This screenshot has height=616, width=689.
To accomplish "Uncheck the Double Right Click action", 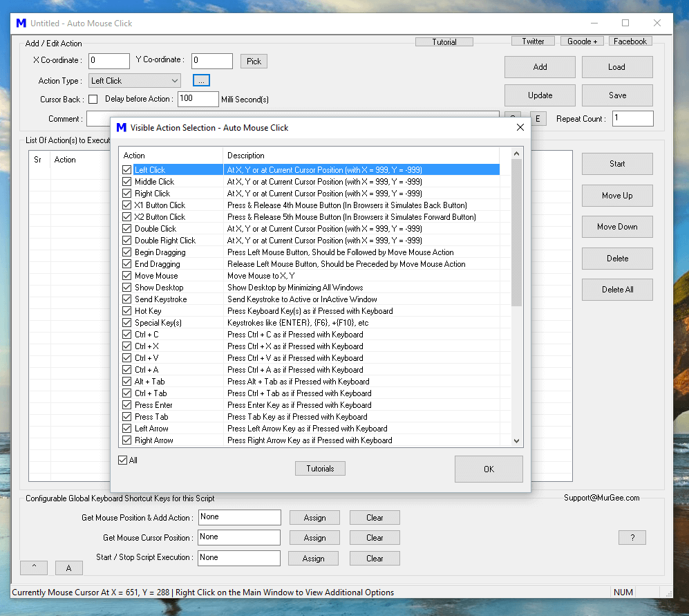I will 127,240.
